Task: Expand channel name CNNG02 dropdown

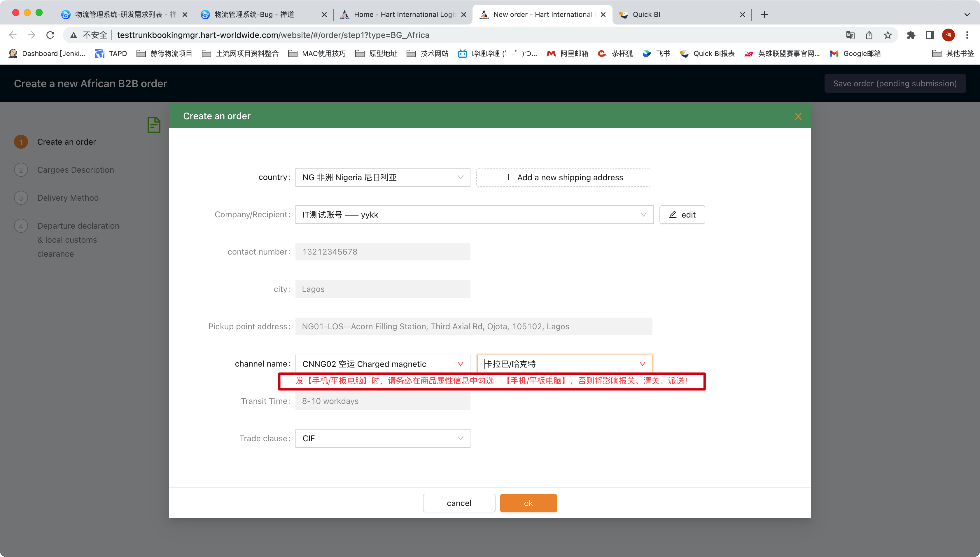Action: pyautogui.click(x=382, y=364)
